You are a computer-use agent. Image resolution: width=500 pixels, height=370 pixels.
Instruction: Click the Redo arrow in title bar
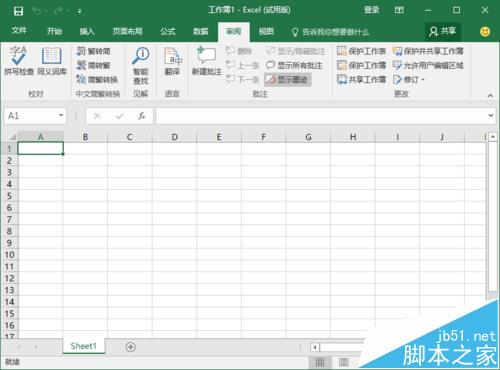[58, 11]
